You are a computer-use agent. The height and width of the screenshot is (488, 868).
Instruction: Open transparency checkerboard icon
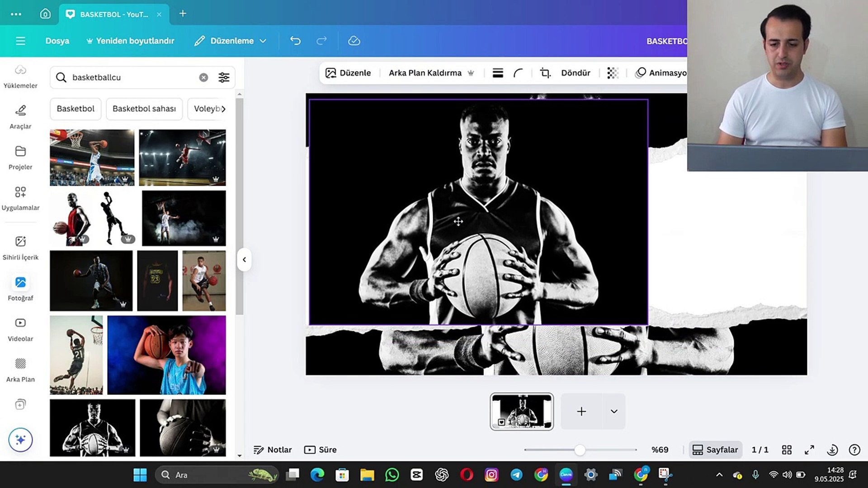613,73
